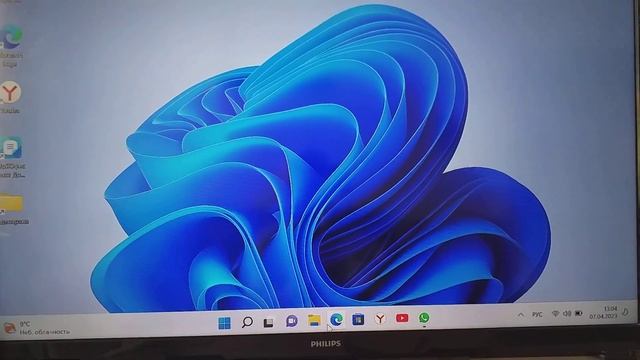Open the volume speaker tray icon

point(567,313)
